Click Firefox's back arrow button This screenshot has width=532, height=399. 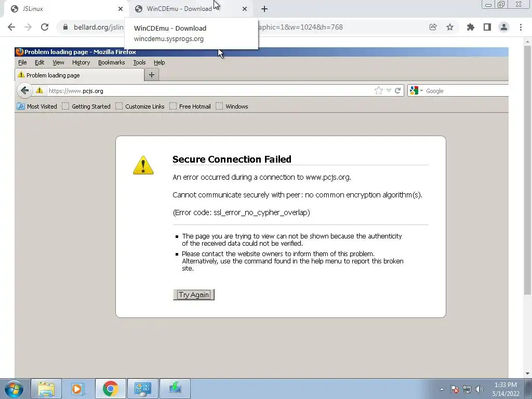(24, 90)
